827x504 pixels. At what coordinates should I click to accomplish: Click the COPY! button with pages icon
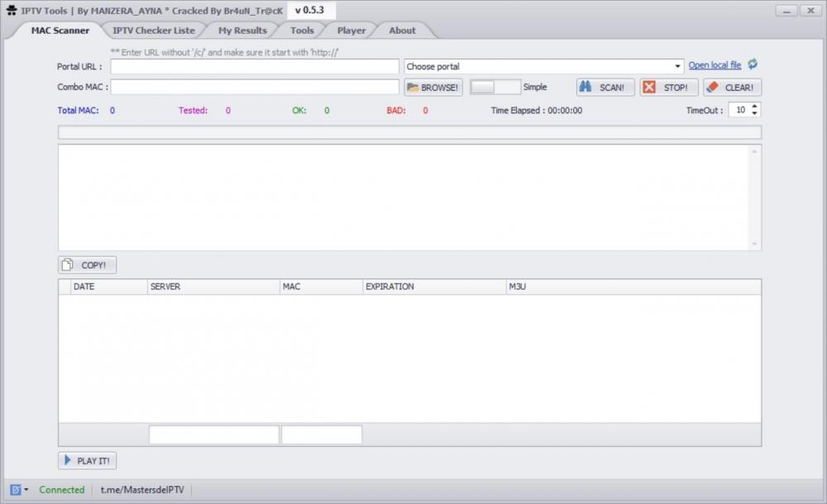click(87, 265)
